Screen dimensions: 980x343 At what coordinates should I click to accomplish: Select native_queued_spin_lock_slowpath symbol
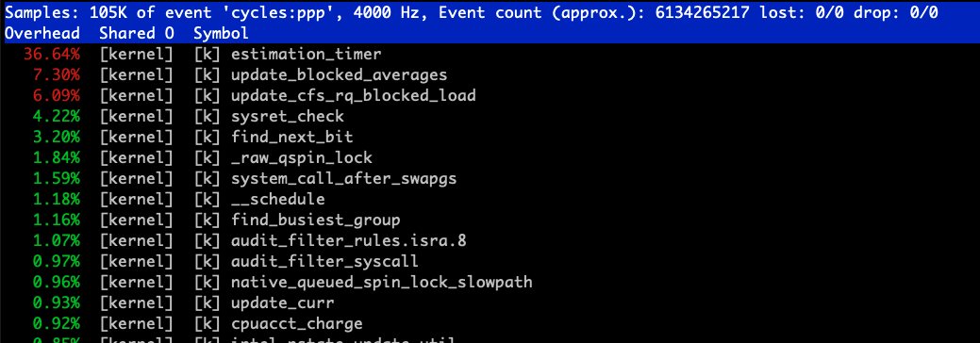point(381,283)
